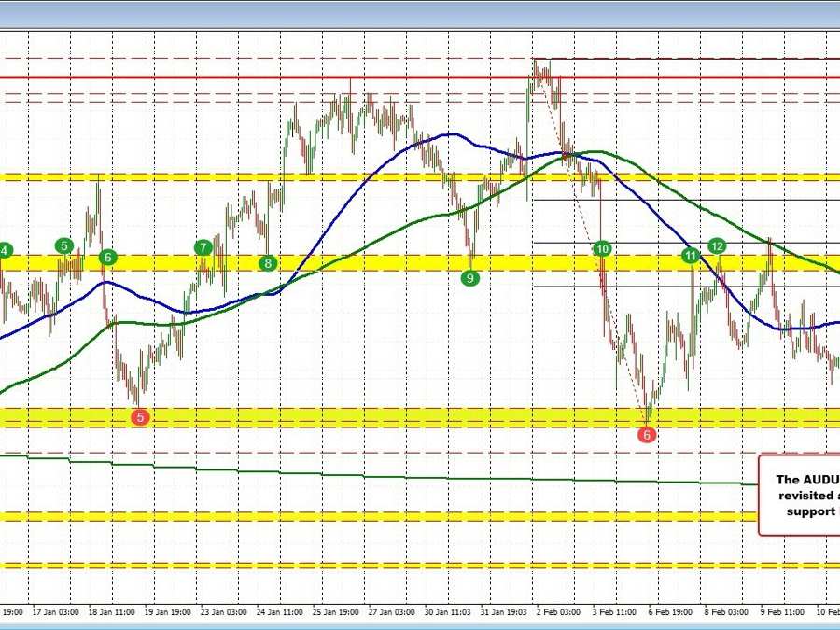
Task: Click the red circle marker numbered 5
Action: (x=140, y=418)
